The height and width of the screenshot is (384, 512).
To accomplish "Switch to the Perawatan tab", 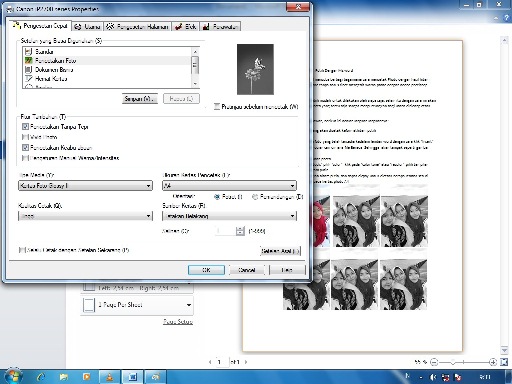I will point(220,27).
